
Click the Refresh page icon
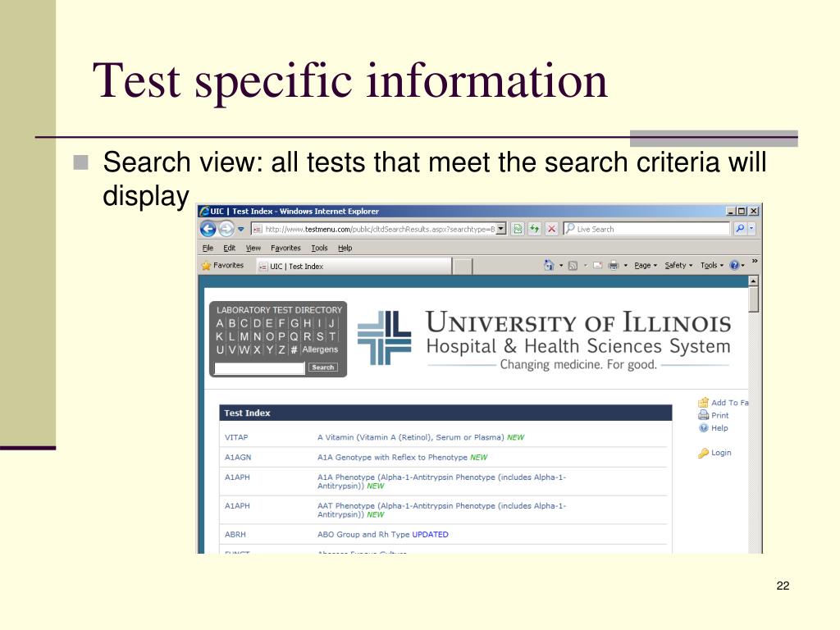pos(535,229)
